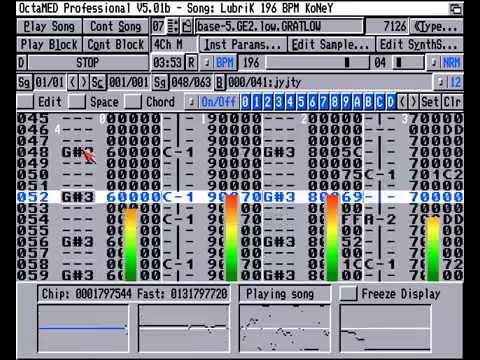Viewport: 480px width, 360px height.
Task: Click right arrow before the Set button
Action: (x=414, y=102)
